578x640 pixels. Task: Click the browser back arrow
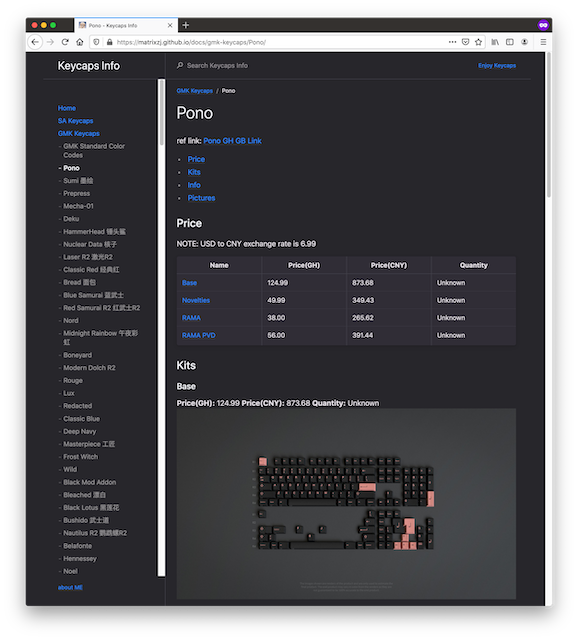point(35,42)
